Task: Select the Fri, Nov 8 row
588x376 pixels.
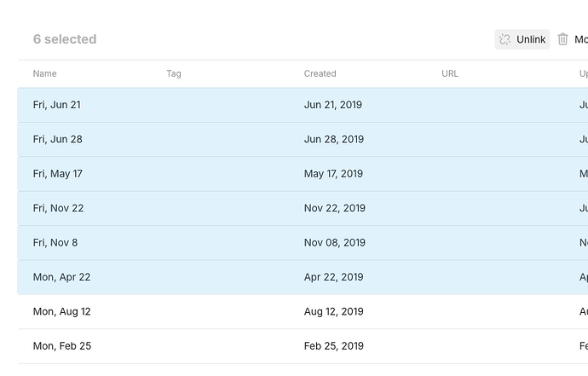Action: coord(303,243)
